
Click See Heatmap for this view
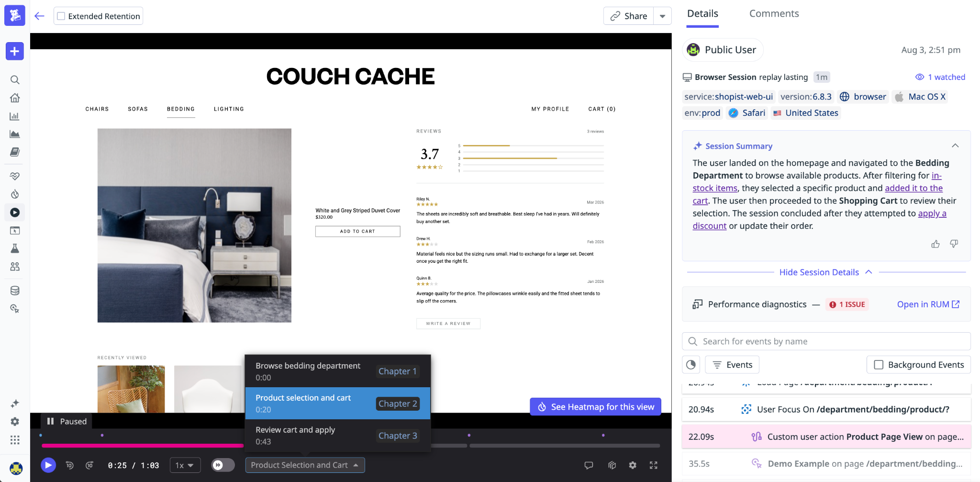(595, 407)
